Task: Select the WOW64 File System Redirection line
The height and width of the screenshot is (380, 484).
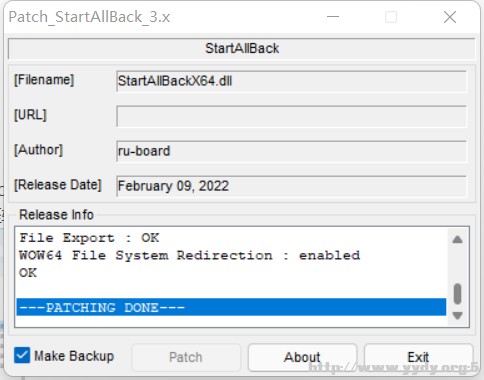Action: [x=189, y=256]
